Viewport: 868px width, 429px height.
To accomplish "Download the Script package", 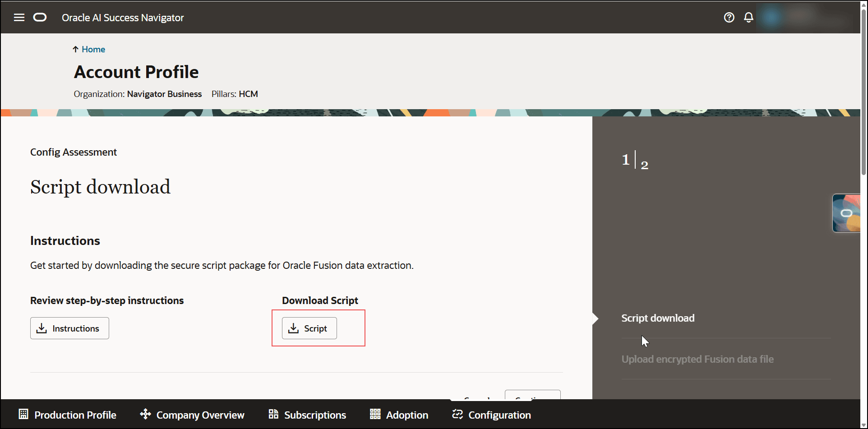I will 309,328.
